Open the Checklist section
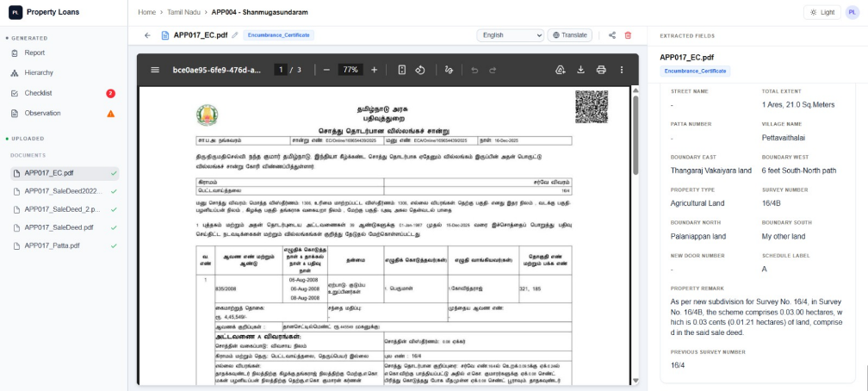 coord(38,93)
